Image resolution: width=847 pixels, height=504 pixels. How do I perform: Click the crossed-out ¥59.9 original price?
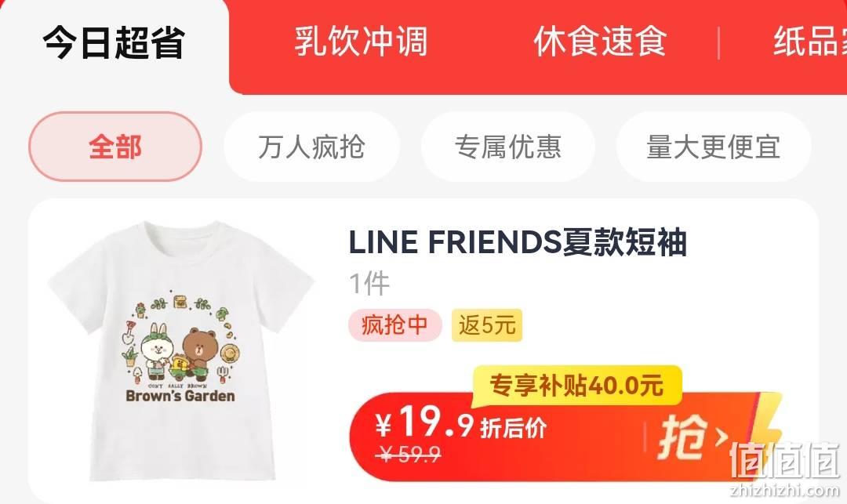[409, 455]
